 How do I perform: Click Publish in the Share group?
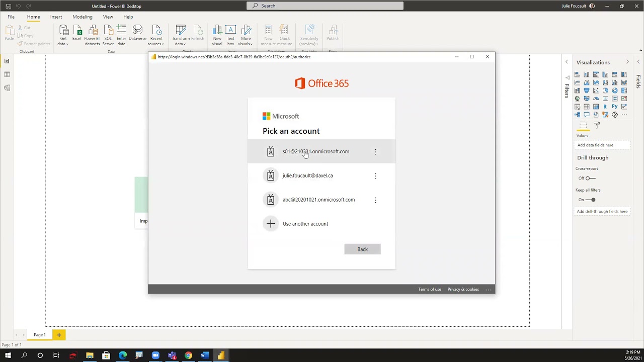333,33
